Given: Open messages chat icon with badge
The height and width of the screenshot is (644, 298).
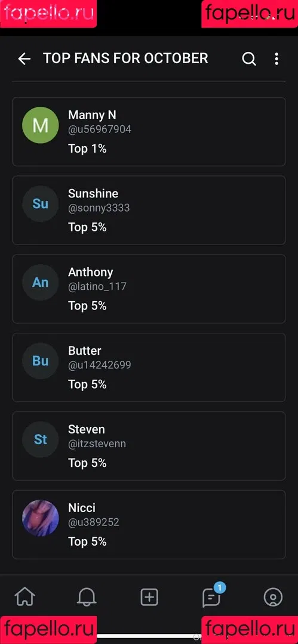Looking at the screenshot, I should (211, 597).
